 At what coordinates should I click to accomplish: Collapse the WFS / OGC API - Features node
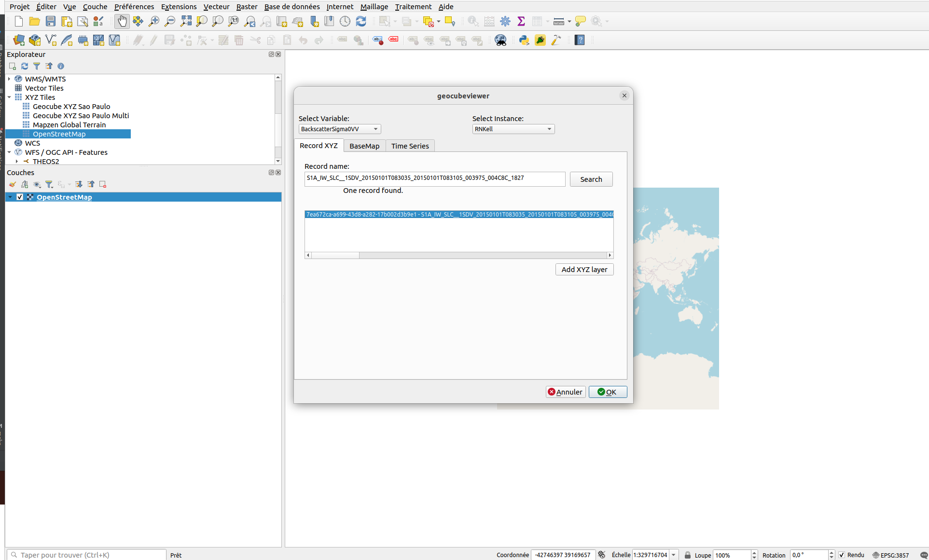click(x=9, y=152)
